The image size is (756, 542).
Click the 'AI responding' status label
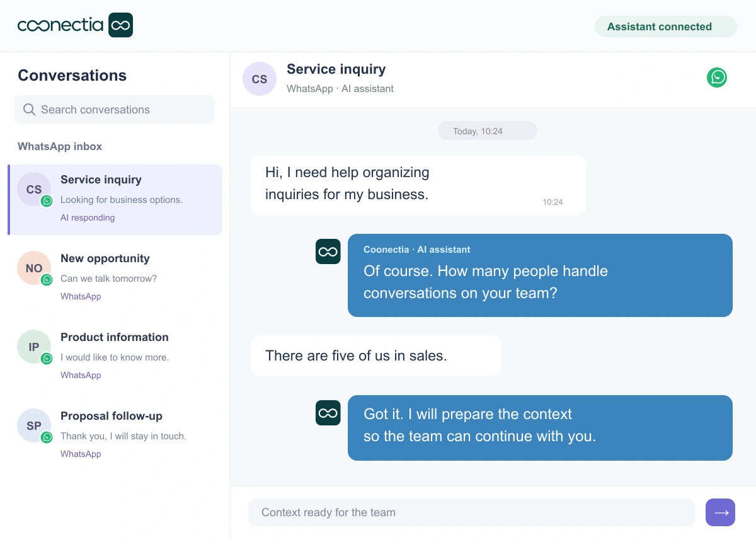click(88, 217)
